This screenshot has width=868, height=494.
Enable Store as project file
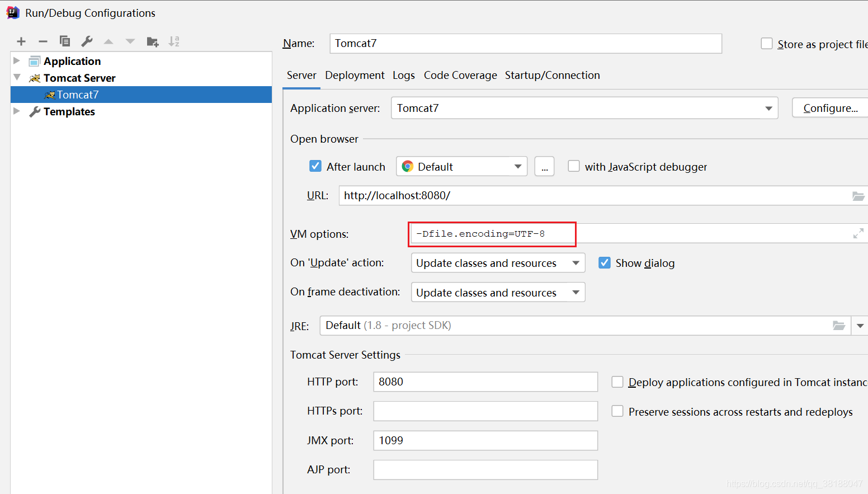[767, 44]
